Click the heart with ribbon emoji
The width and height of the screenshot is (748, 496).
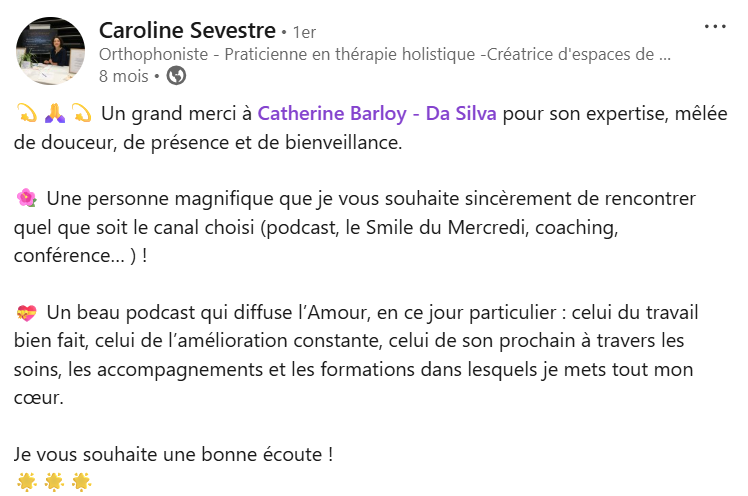click(x=27, y=313)
